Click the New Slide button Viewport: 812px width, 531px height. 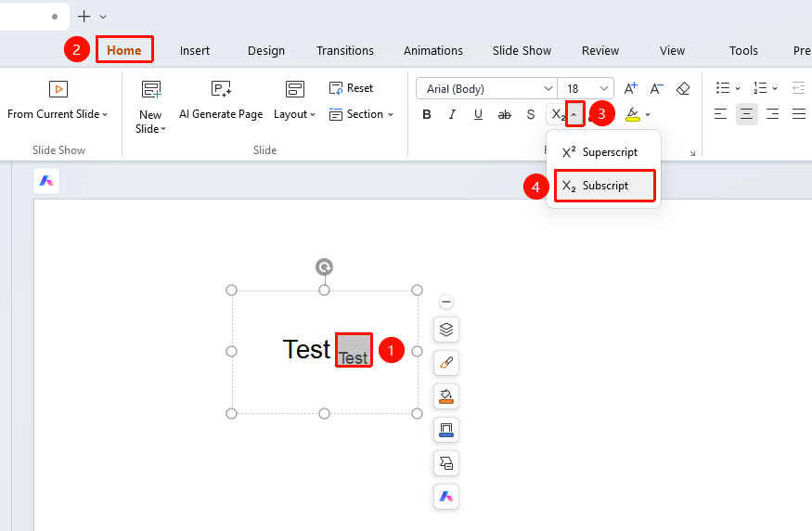point(150,108)
